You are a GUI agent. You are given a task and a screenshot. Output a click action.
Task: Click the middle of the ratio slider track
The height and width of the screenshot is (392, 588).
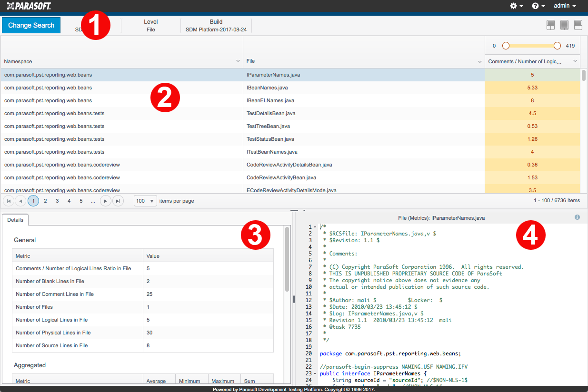click(531, 46)
